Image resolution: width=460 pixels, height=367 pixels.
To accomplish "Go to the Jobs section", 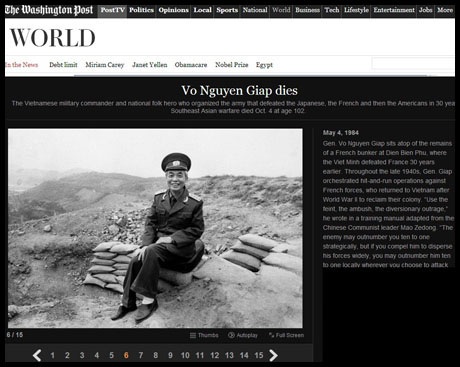I will pyautogui.click(x=425, y=10).
